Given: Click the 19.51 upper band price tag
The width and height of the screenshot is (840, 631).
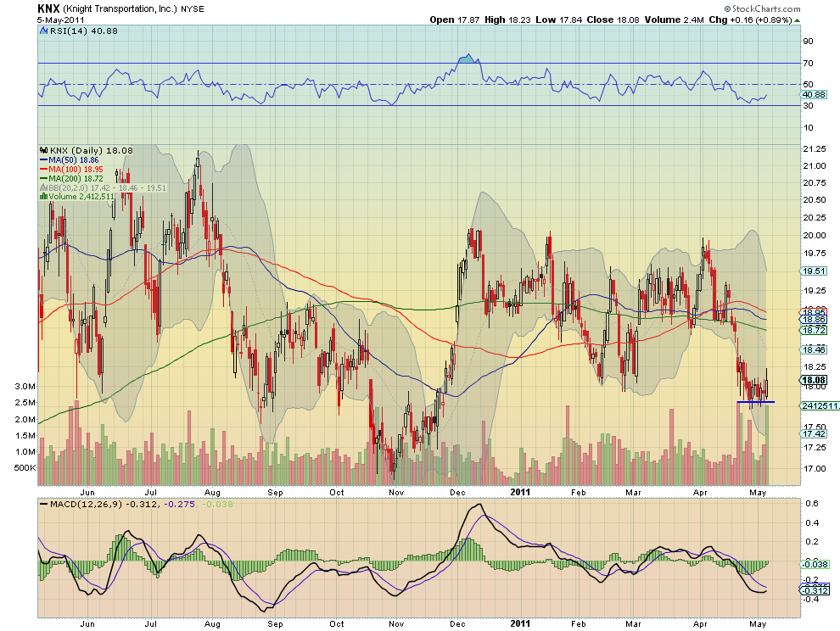Looking at the screenshot, I should [813, 271].
